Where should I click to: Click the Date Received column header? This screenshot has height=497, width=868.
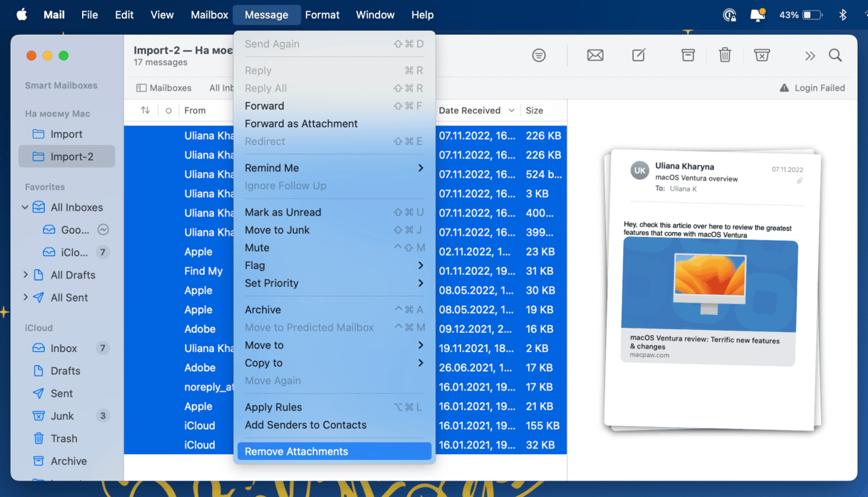(470, 111)
